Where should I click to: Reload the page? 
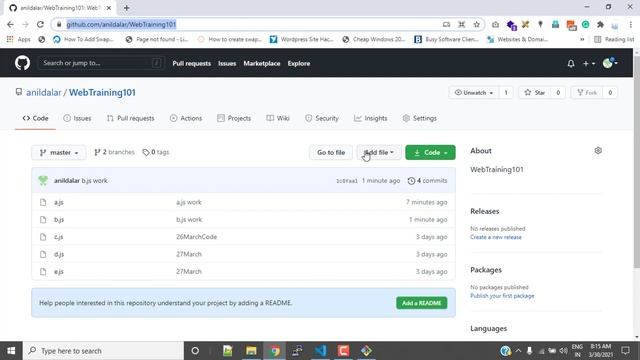[x=40, y=24]
